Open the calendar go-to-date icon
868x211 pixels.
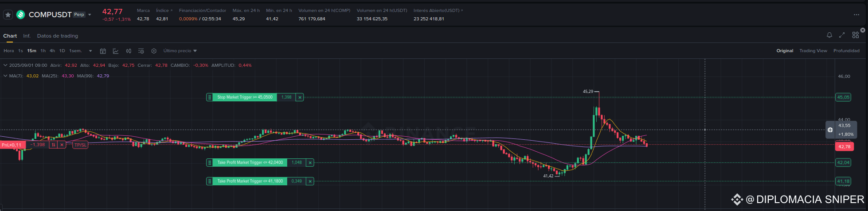point(103,51)
